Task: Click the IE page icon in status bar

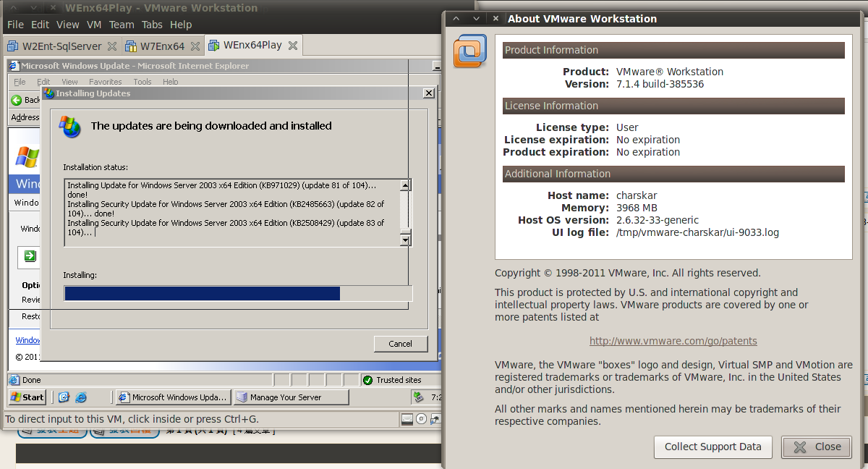Action: point(14,380)
